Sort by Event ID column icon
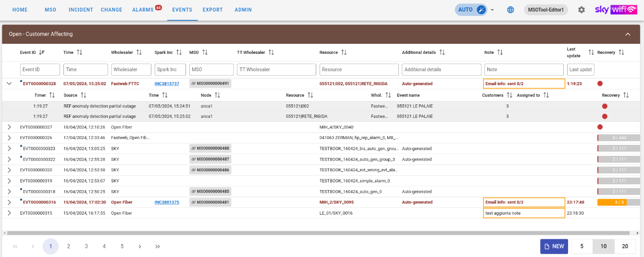The height and width of the screenshot is (257, 644). tap(42, 52)
